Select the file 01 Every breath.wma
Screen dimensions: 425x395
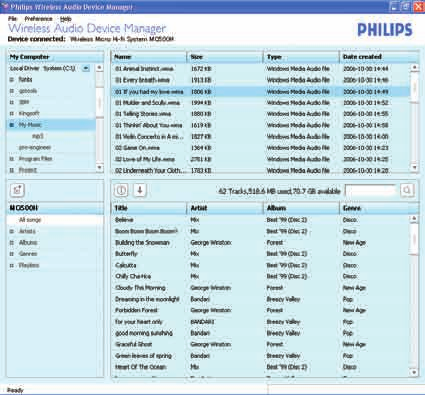click(x=142, y=80)
